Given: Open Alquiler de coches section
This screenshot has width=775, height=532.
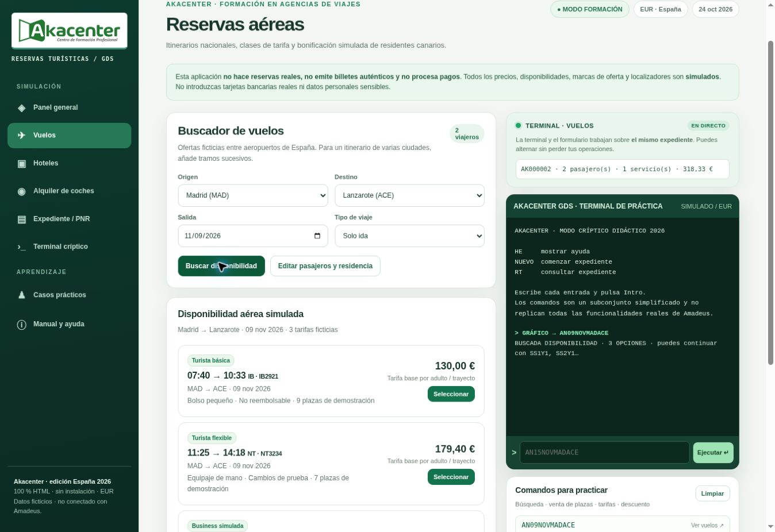Looking at the screenshot, I should pyautogui.click(x=70, y=191).
